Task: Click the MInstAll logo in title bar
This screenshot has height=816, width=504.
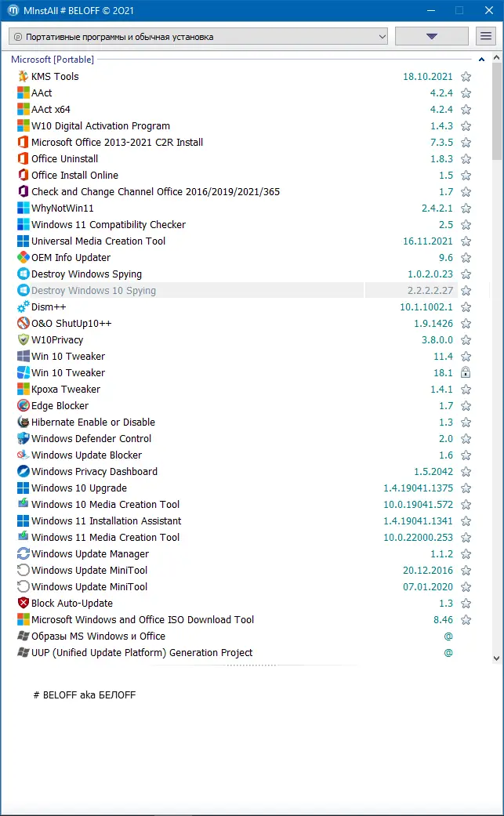Action: 13,10
